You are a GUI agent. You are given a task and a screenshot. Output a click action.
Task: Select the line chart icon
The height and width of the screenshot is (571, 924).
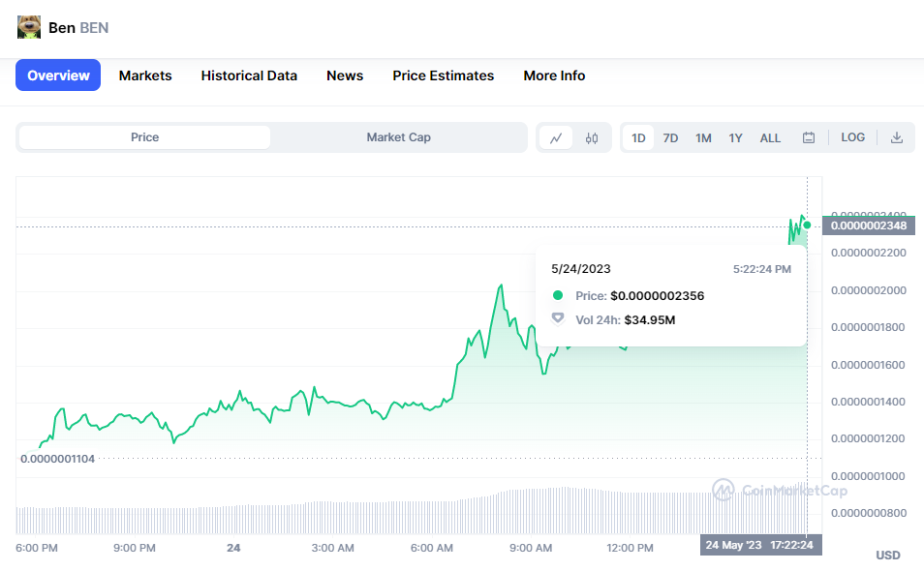tap(556, 137)
